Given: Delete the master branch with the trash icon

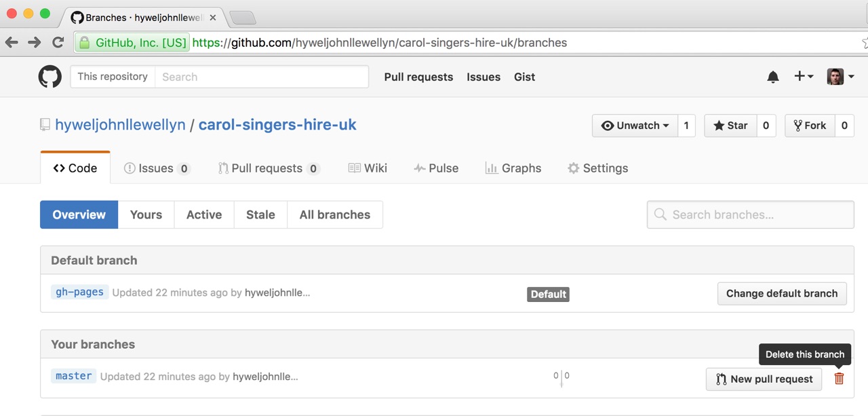Looking at the screenshot, I should click(839, 378).
